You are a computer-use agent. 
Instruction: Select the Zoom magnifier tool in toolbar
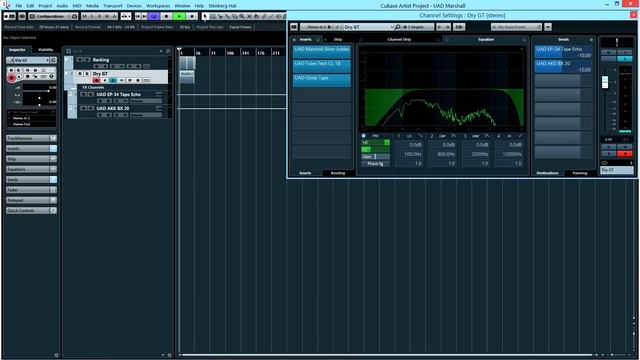pos(242,16)
